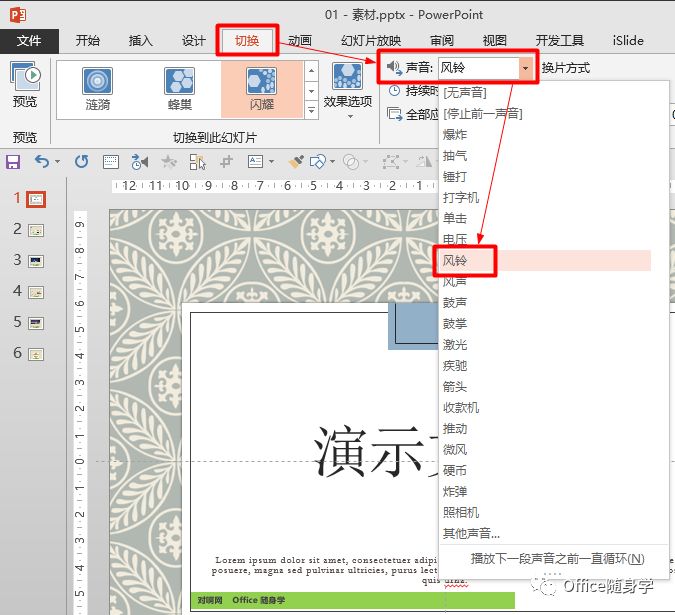Viewport: 675px width, 615px height.
Task: Click the Save icon in quick toolbar
Action: click(13, 162)
